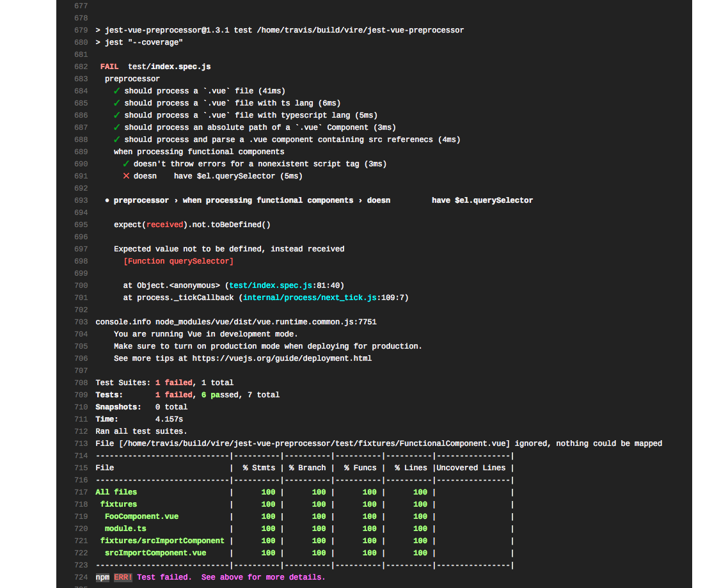
Task: Click the FunctionalComponent.vue ignored message
Action: coord(379,443)
